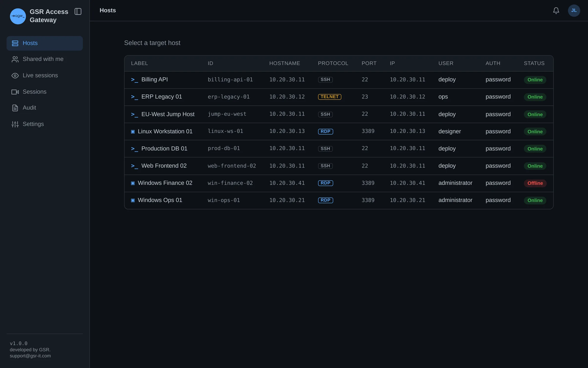This screenshot has width=588, height=368.
Task: Click the PROTOCOL column header
Action: pos(333,63)
